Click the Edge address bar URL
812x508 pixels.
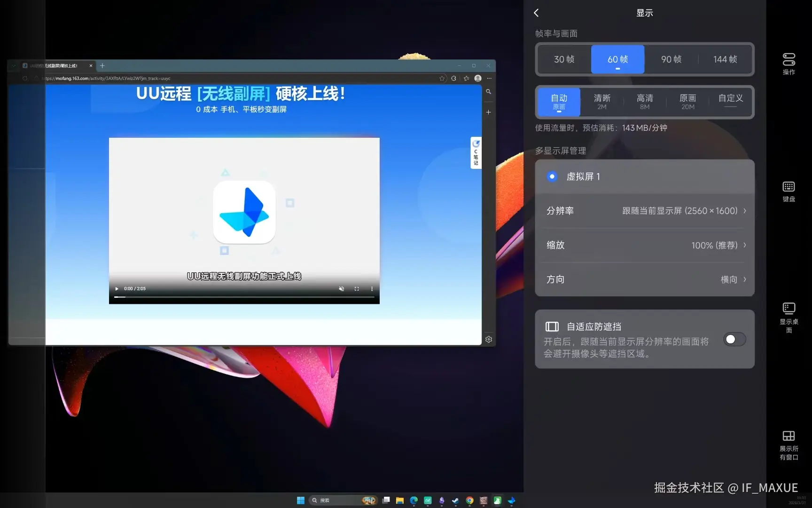click(107, 79)
